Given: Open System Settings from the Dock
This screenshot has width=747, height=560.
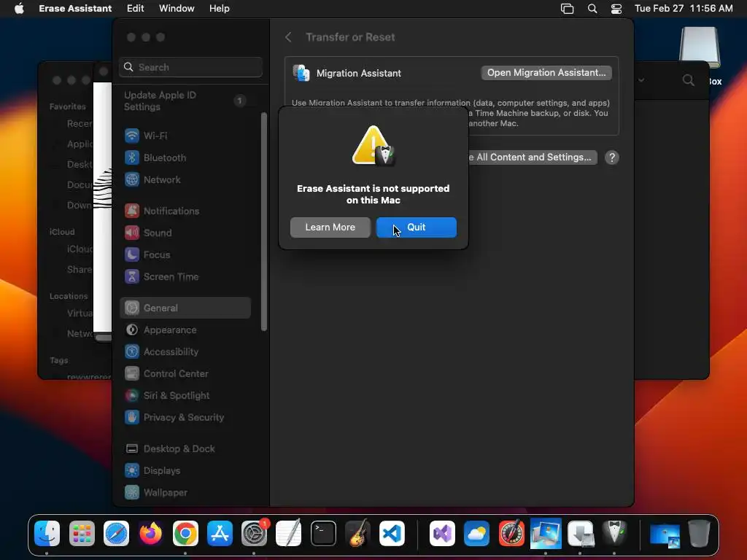Looking at the screenshot, I should click(254, 533).
